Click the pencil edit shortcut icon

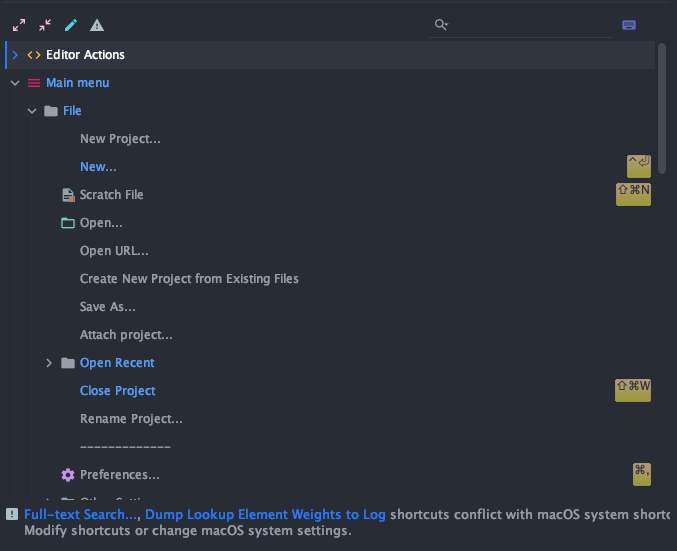pos(71,25)
